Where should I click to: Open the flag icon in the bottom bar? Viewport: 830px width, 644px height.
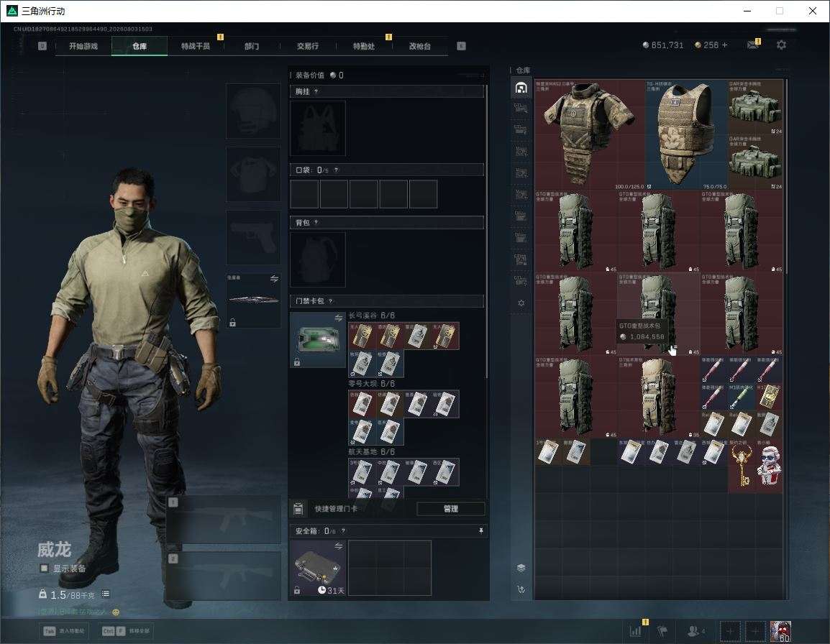coord(662,631)
